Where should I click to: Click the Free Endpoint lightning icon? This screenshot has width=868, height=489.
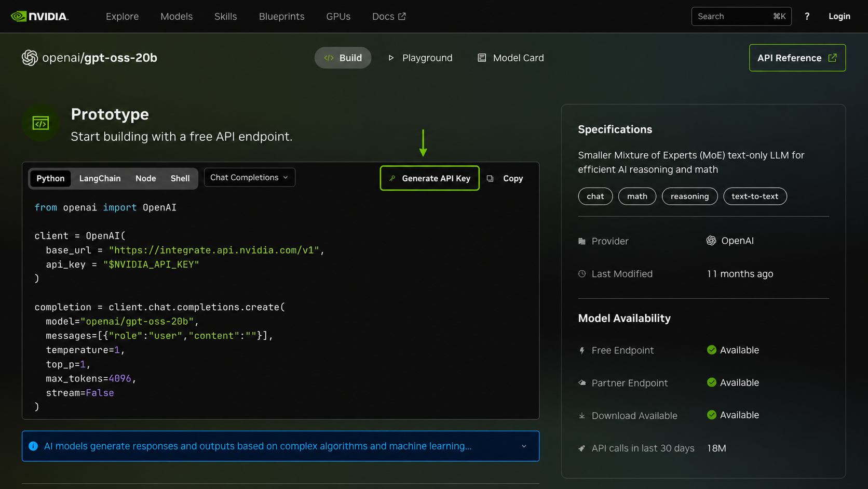tap(582, 351)
